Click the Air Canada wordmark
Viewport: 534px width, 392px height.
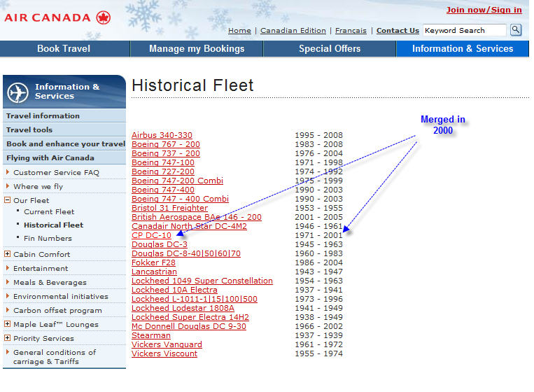pyautogui.click(x=48, y=17)
